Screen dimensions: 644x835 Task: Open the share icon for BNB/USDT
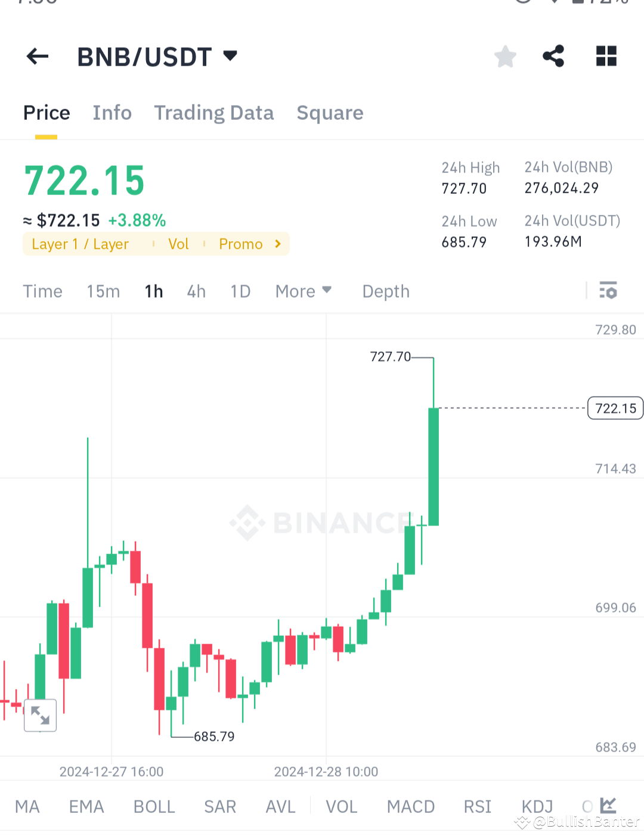point(553,56)
